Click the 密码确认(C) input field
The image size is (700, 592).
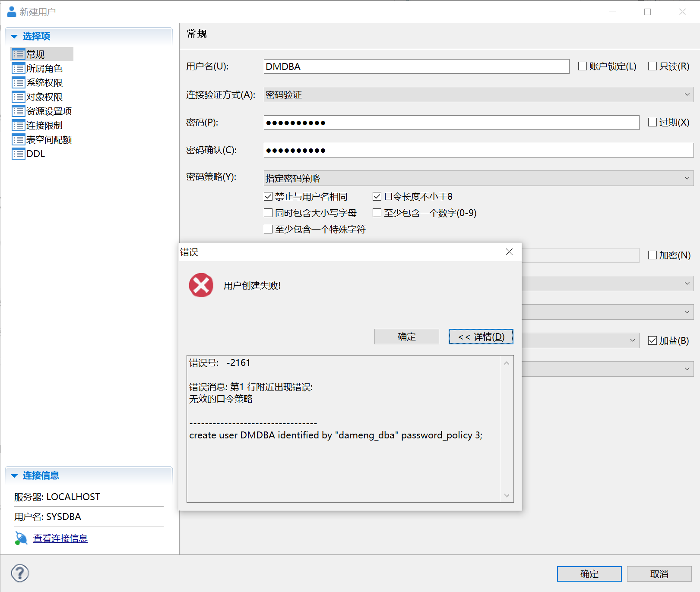[x=478, y=150]
